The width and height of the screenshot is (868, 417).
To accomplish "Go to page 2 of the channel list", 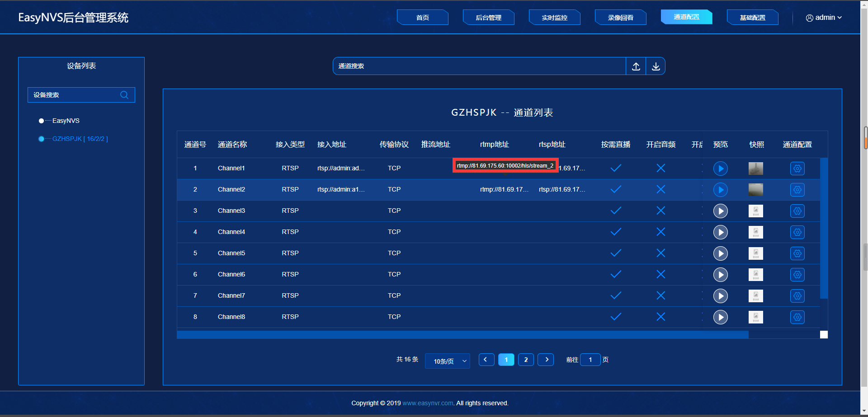I will [x=526, y=359].
